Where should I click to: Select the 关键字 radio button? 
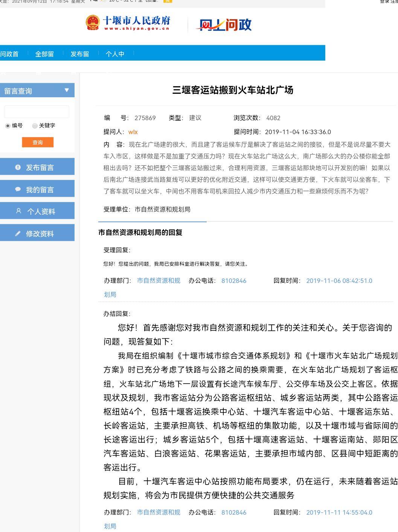tap(35, 126)
